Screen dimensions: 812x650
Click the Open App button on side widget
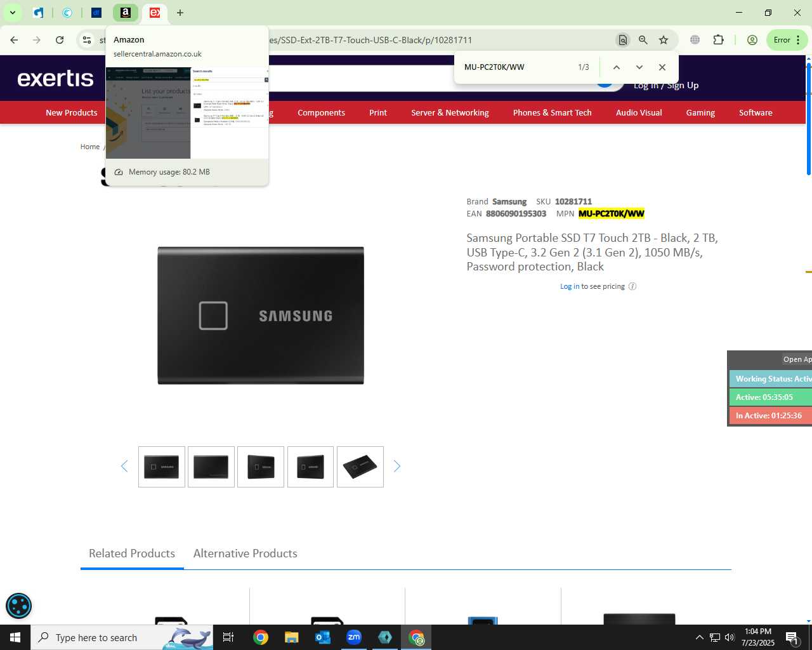point(797,359)
